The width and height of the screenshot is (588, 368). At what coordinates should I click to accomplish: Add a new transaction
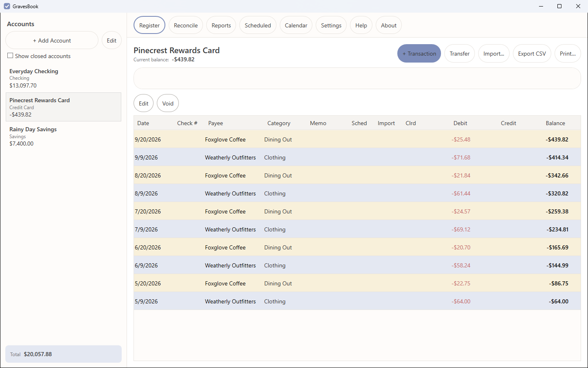tap(419, 54)
